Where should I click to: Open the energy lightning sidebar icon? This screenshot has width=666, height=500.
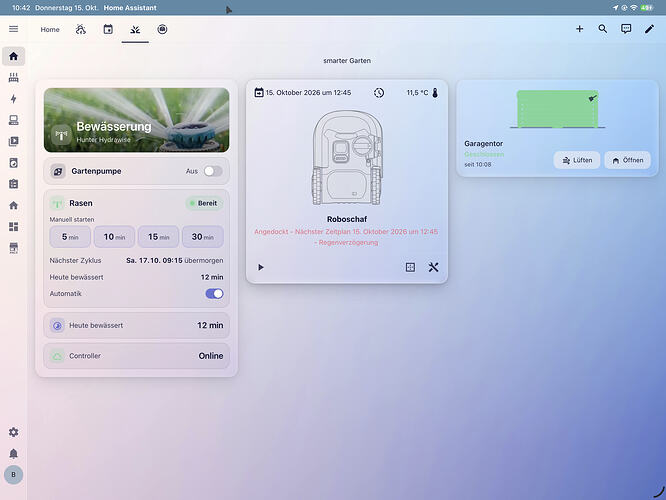(14, 99)
